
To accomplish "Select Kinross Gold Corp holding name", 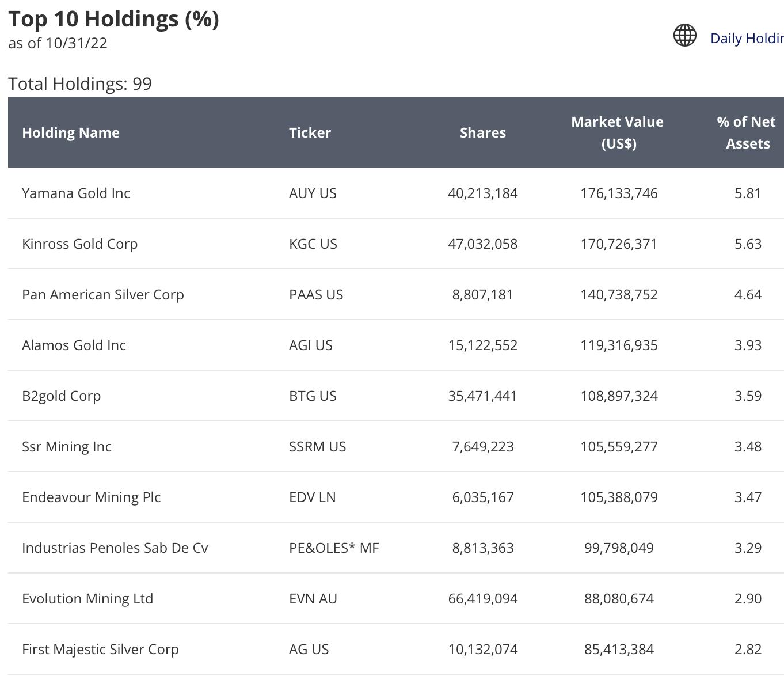I will (79, 244).
